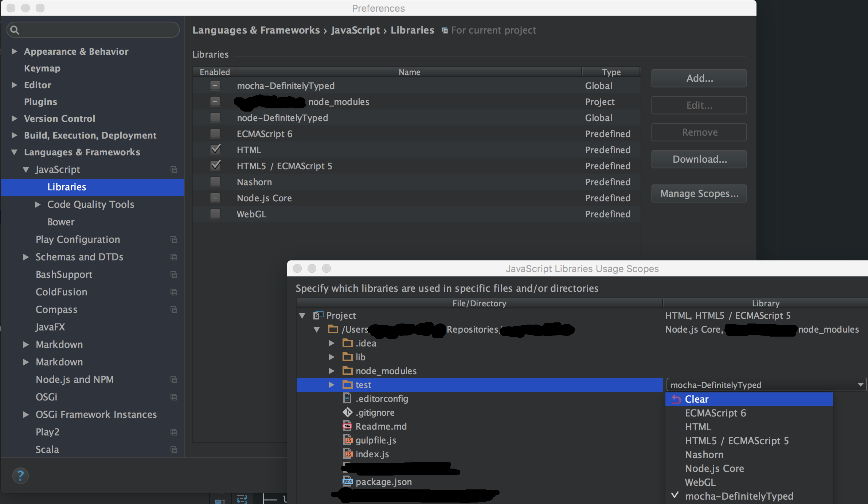Click the help question mark icon

[20, 476]
